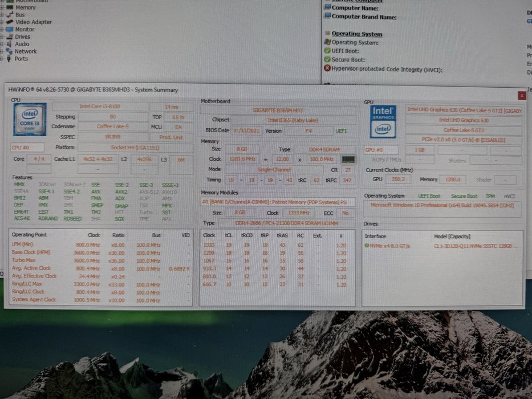Click the Video Adapter icon
This screenshot has width=532, height=399.
[x=10, y=22]
